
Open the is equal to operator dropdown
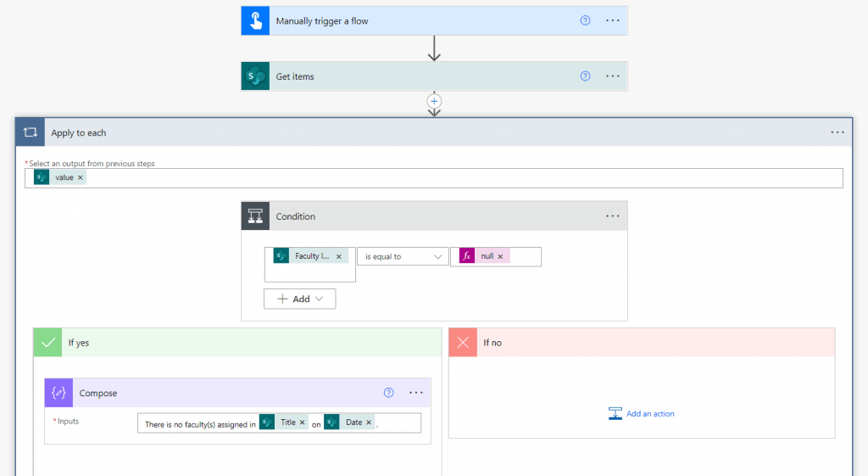403,256
